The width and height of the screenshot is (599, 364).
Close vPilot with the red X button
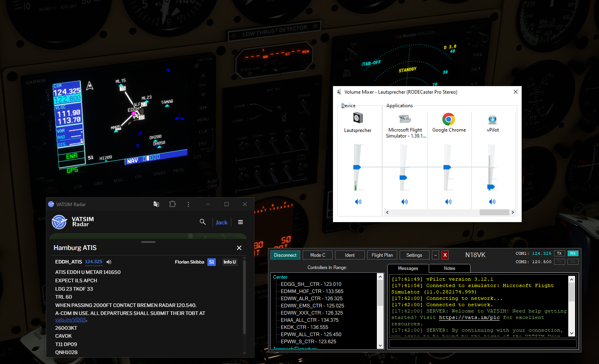point(445,255)
